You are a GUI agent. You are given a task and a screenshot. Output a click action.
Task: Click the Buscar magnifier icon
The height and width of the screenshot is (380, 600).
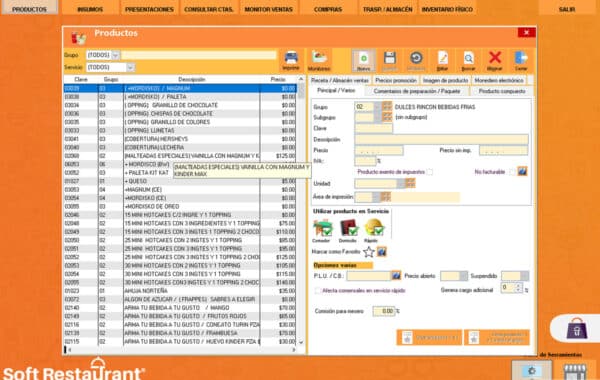pyautogui.click(x=468, y=58)
